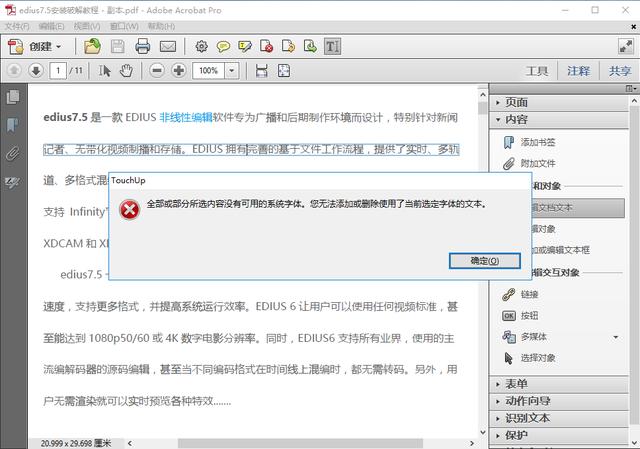
Task: Choose the Hand pan tool
Action: click(x=126, y=71)
